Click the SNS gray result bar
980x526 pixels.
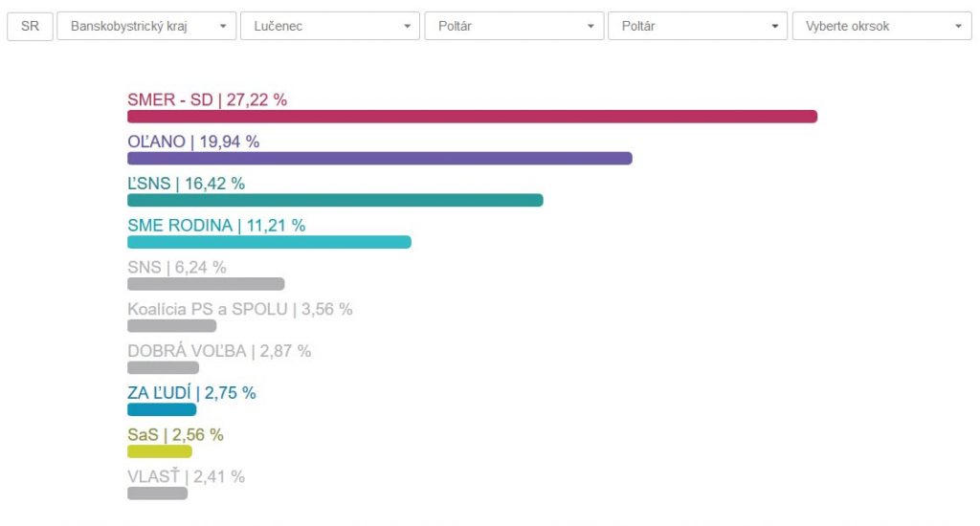click(x=206, y=284)
